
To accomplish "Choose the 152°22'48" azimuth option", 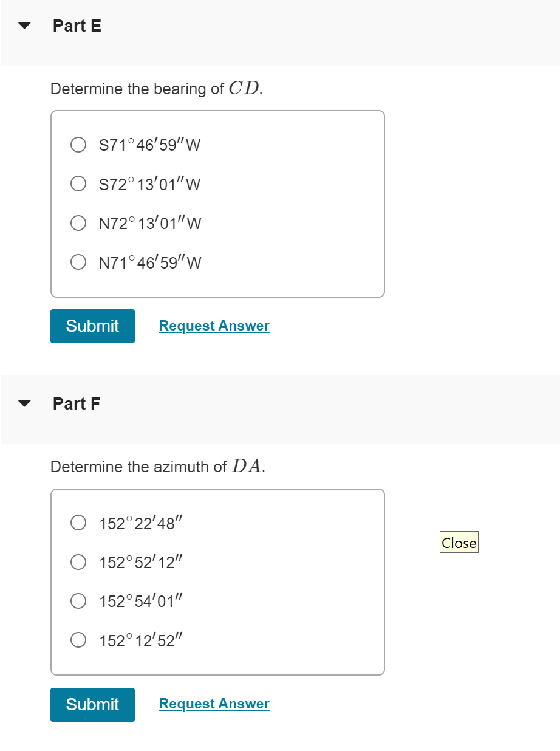I will (78, 523).
